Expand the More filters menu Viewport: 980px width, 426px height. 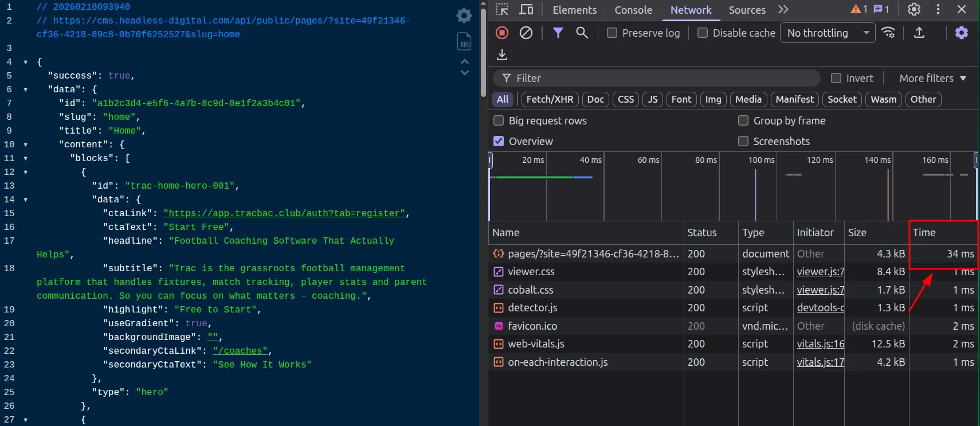932,79
